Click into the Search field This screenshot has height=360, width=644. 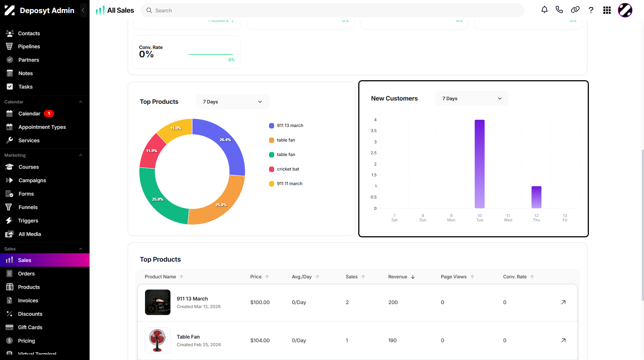pos(332,11)
